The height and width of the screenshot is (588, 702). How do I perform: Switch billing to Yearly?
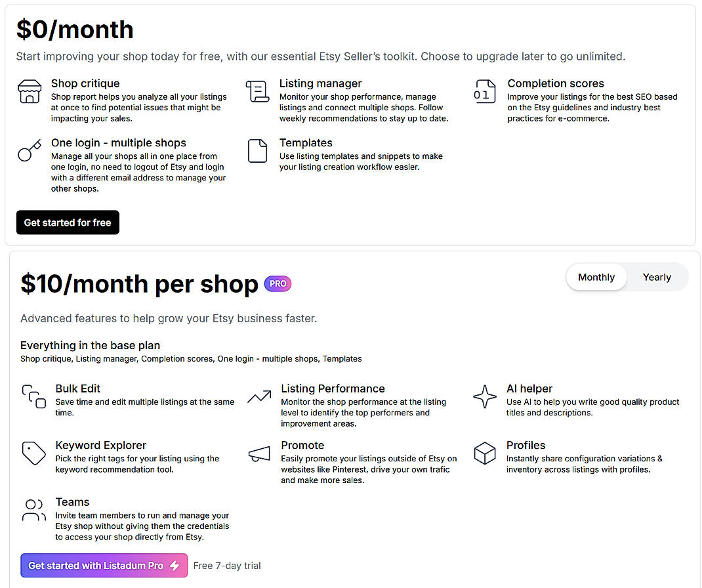[656, 277]
